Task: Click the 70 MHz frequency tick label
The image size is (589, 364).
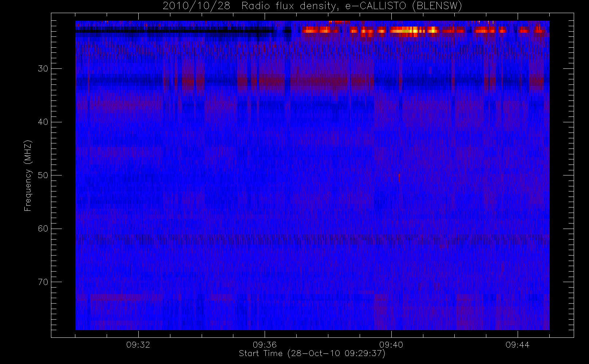Action: click(x=43, y=282)
